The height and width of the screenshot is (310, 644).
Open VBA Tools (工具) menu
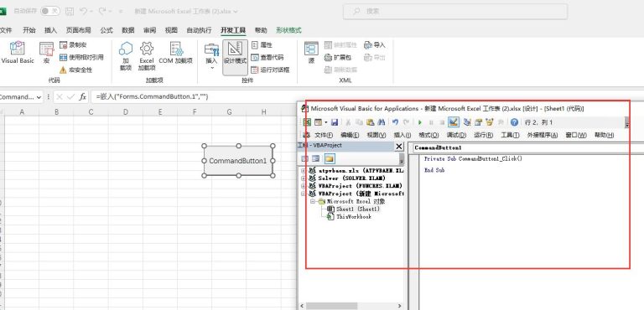click(x=510, y=135)
